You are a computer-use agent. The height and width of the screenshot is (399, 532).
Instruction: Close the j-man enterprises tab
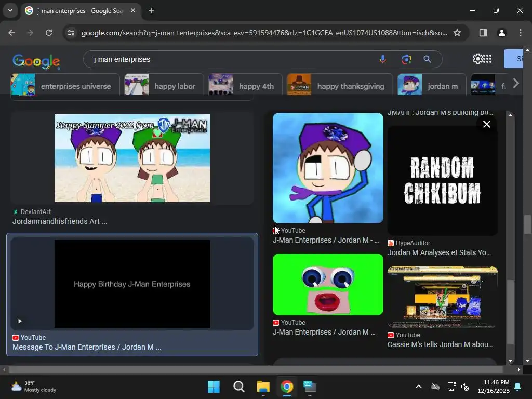[x=133, y=10]
